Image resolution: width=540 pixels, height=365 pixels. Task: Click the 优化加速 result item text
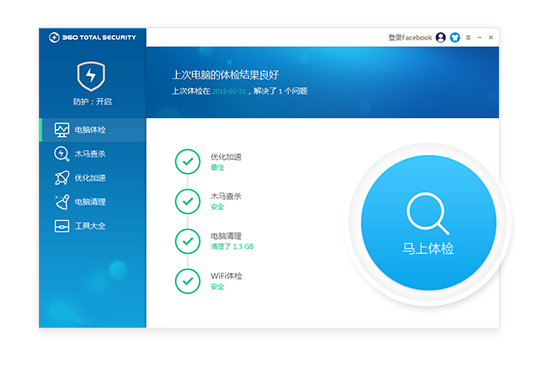click(226, 157)
